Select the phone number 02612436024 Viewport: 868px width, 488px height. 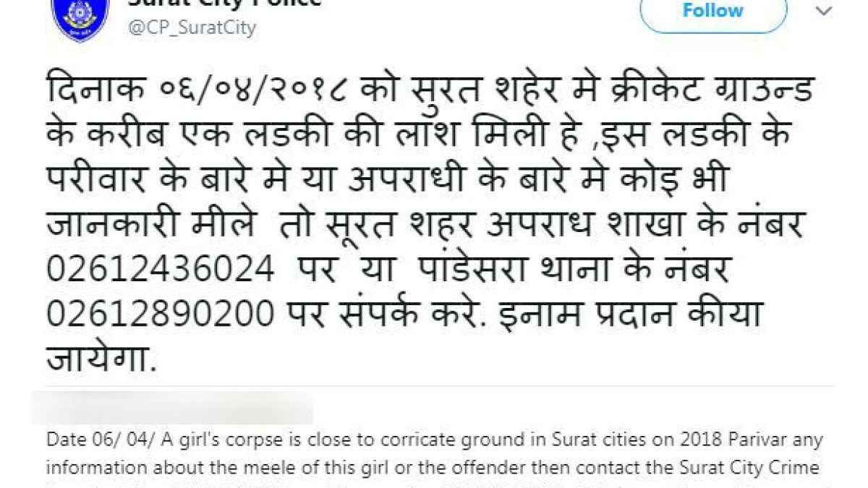pyautogui.click(x=161, y=270)
